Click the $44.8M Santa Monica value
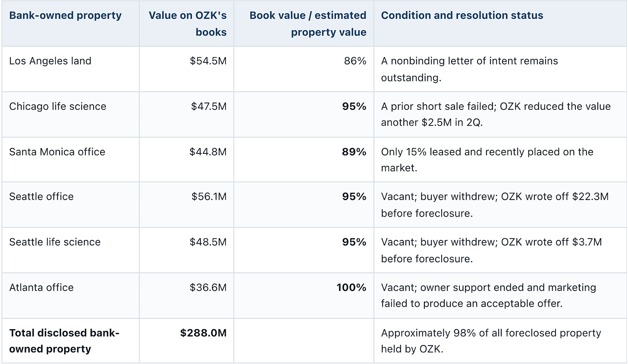The width and height of the screenshot is (628, 364). click(208, 152)
